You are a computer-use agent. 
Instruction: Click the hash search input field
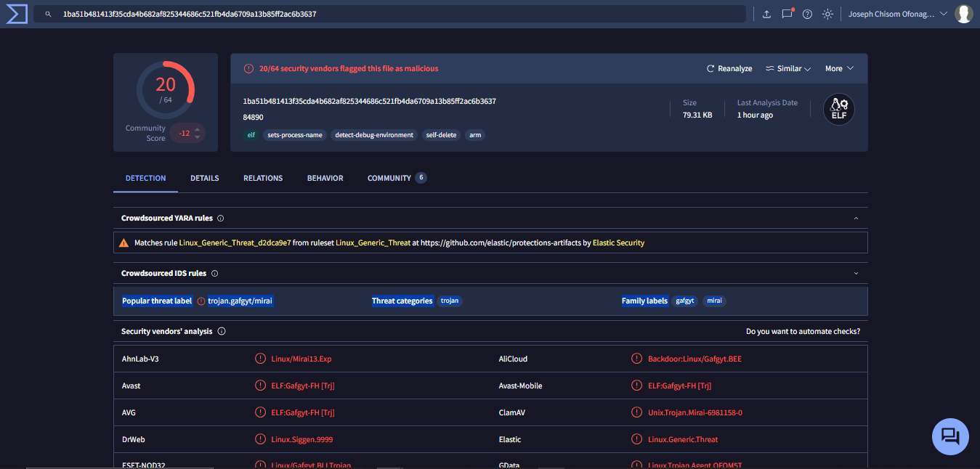point(389,14)
